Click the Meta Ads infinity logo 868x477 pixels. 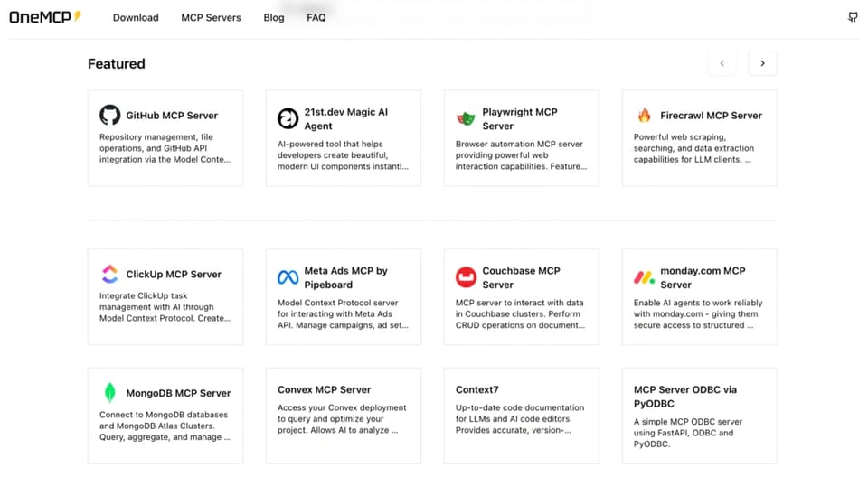288,277
